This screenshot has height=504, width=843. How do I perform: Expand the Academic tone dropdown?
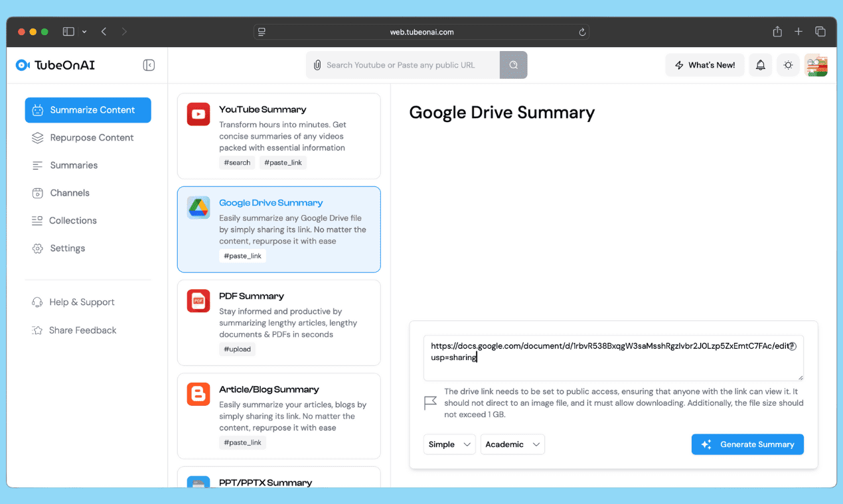[x=512, y=444]
